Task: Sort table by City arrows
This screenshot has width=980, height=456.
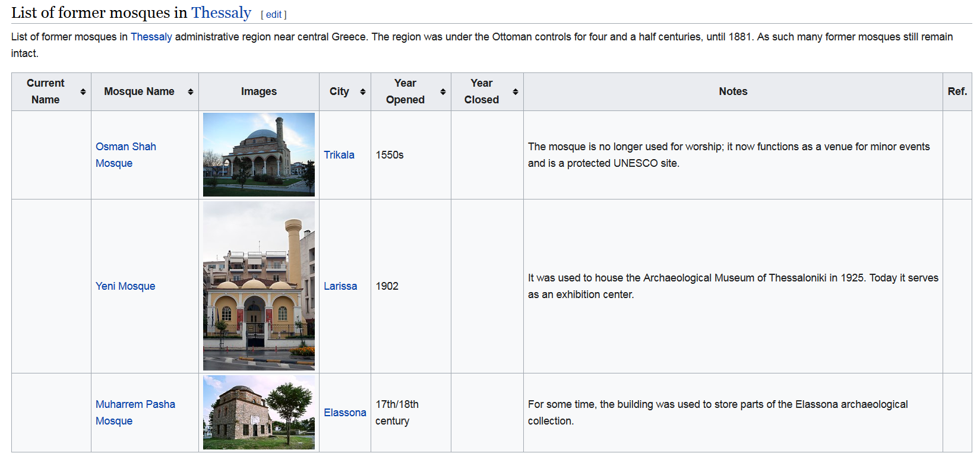Action: [x=363, y=91]
